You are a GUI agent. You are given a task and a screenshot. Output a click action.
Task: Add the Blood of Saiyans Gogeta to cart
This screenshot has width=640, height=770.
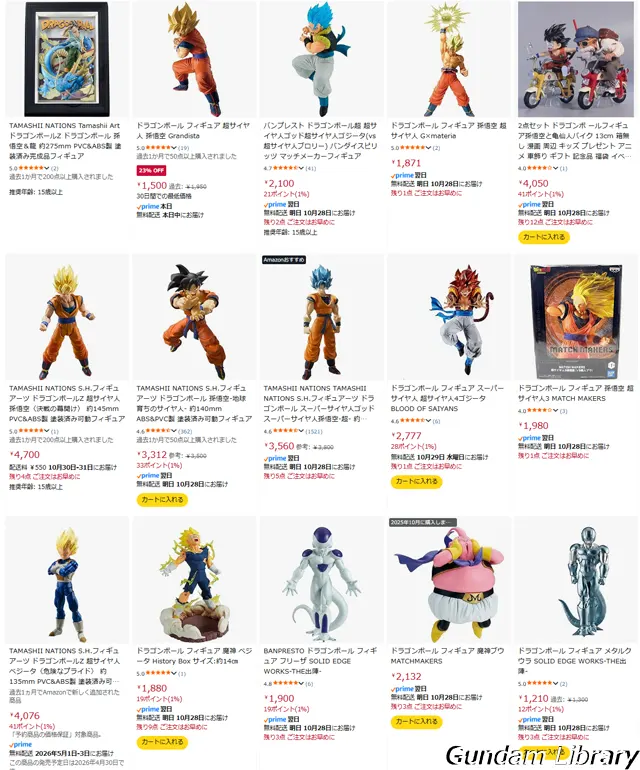417,482
